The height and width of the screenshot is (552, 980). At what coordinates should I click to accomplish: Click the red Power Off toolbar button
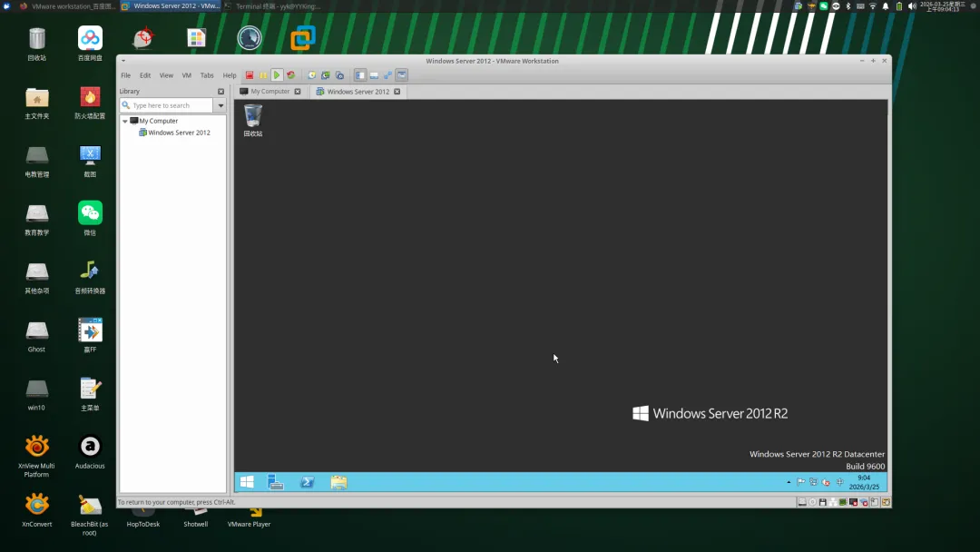pos(250,75)
